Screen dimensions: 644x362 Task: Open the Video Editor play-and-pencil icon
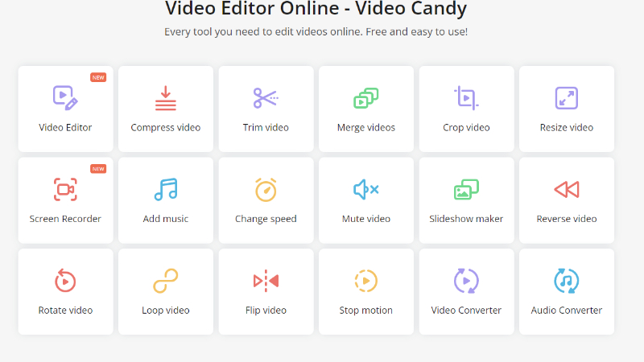point(65,97)
